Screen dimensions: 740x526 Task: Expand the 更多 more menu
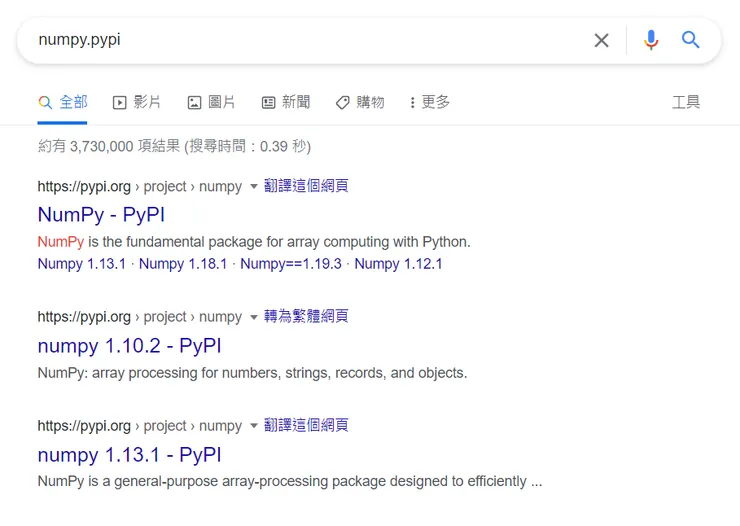pos(430,102)
